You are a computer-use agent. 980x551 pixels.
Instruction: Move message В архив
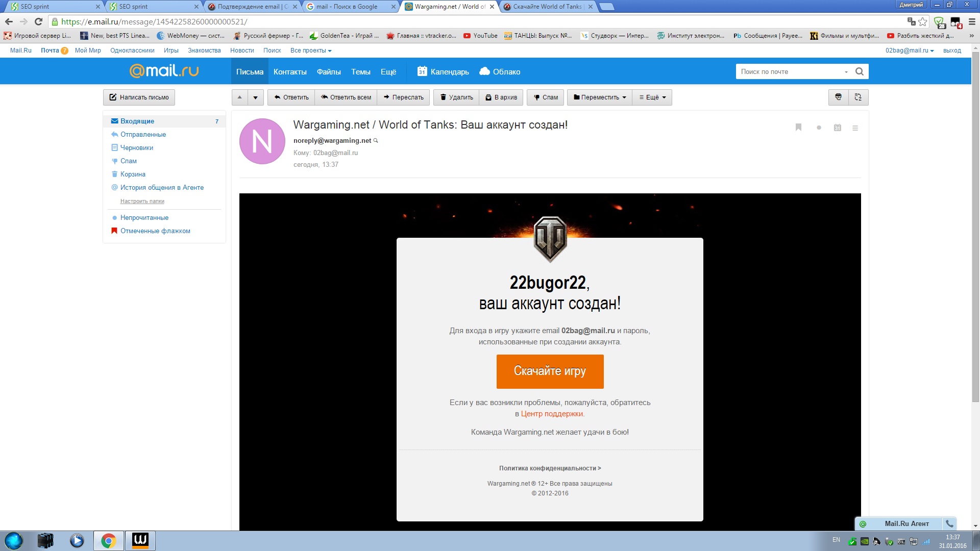[x=501, y=97]
